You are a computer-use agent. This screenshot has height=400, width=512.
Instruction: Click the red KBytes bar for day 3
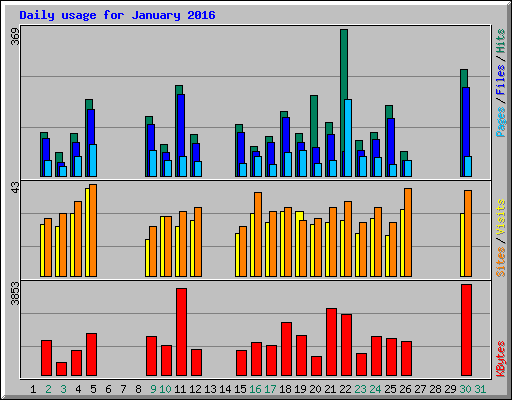coord(61,369)
